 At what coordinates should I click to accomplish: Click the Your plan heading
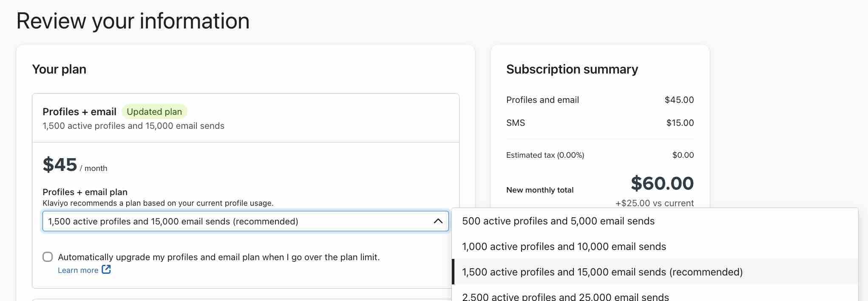[x=59, y=69]
